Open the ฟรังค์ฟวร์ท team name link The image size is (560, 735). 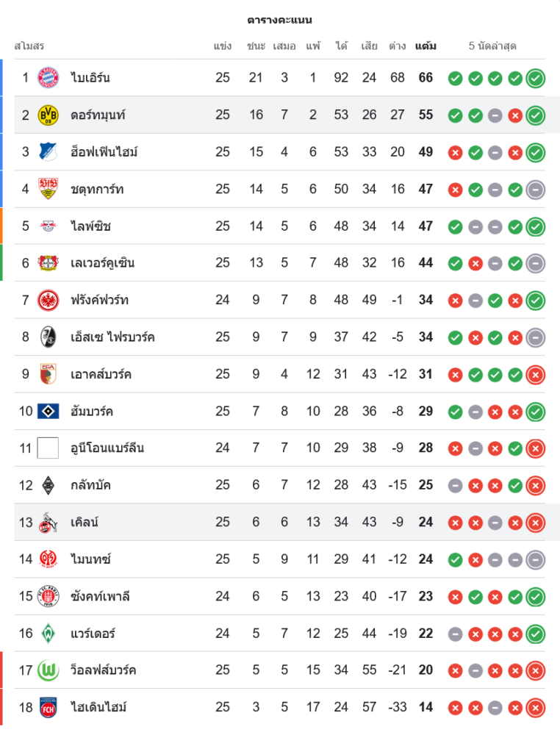tap(100, 300)
